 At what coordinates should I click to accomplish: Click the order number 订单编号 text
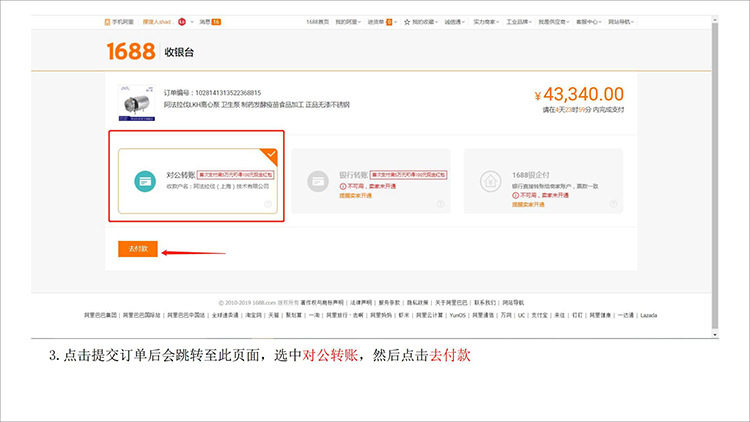pos(212,93)
